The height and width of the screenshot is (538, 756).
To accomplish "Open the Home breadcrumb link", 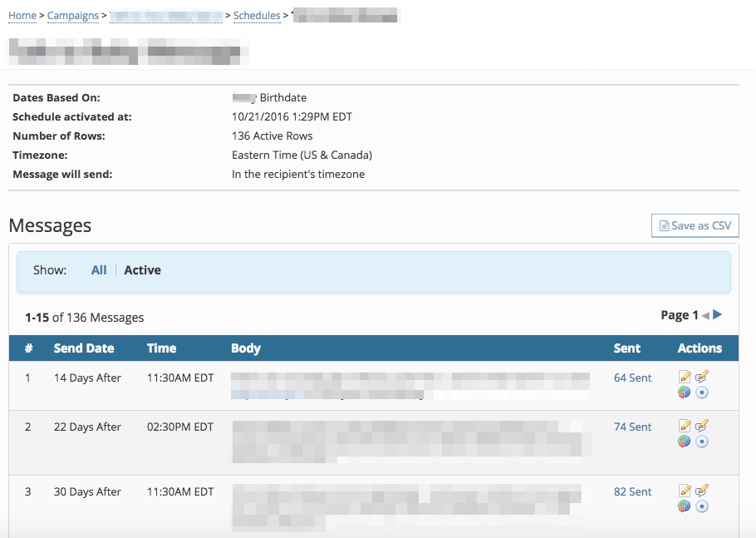I will click(22, 16).
